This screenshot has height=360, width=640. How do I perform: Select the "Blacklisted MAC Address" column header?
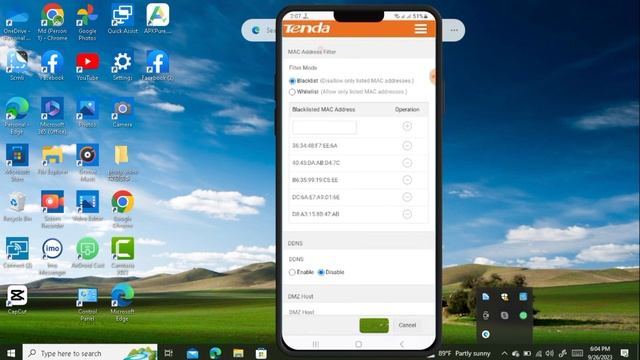[323, 109]
